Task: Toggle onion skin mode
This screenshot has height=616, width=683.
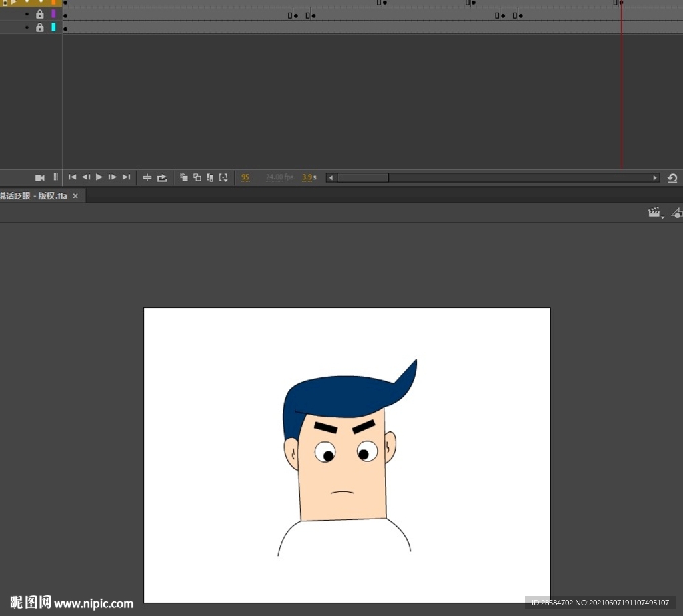Action: tap(184, 177)
